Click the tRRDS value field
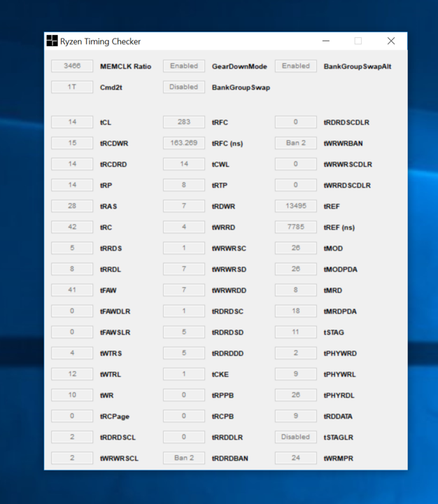The image size is (438, 504). (x=72, y=248)
